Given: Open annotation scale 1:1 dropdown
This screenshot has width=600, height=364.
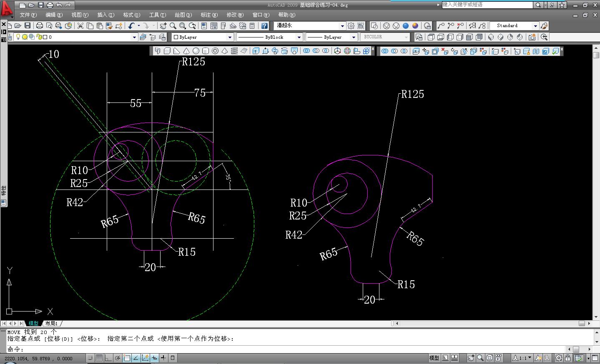Looking at the screenshot, I should click(x=522, y=358).
